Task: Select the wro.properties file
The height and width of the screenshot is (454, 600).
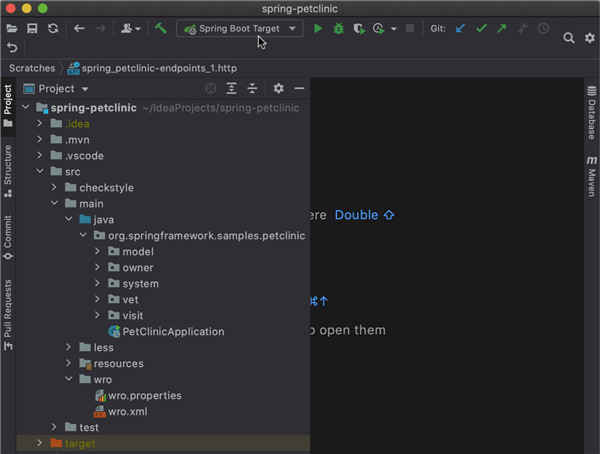Action: click(138, 395)
